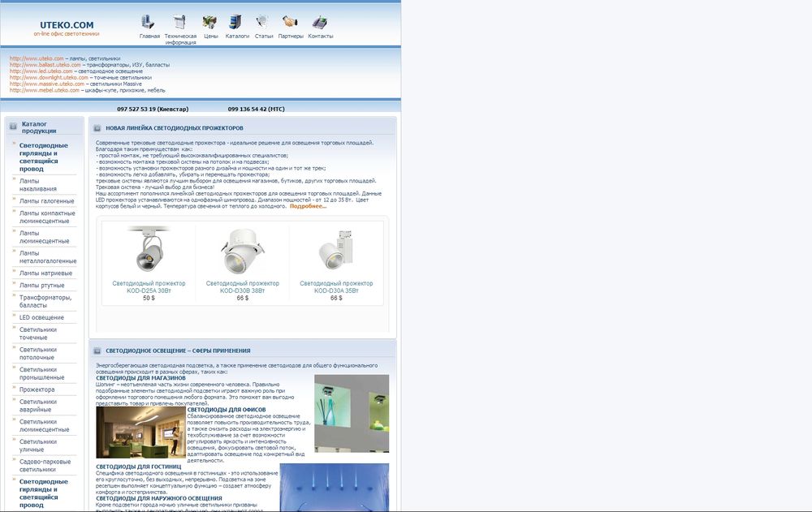Open Лампы компактные люминесцентные category
This screenshot has width=812, height=512.
pyautogui.click(x=47, y=217)
